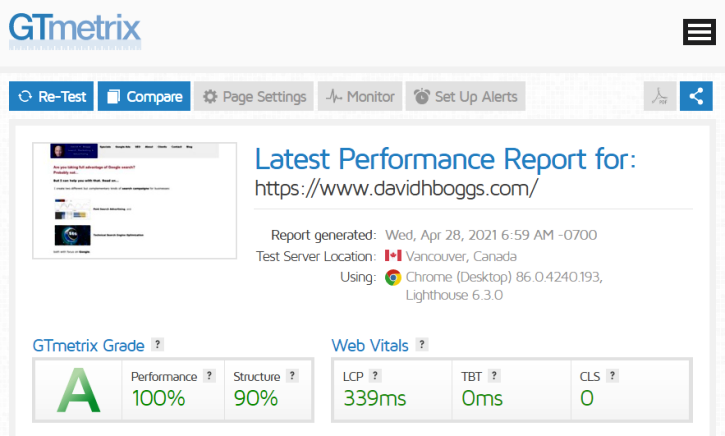Click Set Up Alerts button
The width and height of the screenshot is (725, 436).
(x=465, y=96)
